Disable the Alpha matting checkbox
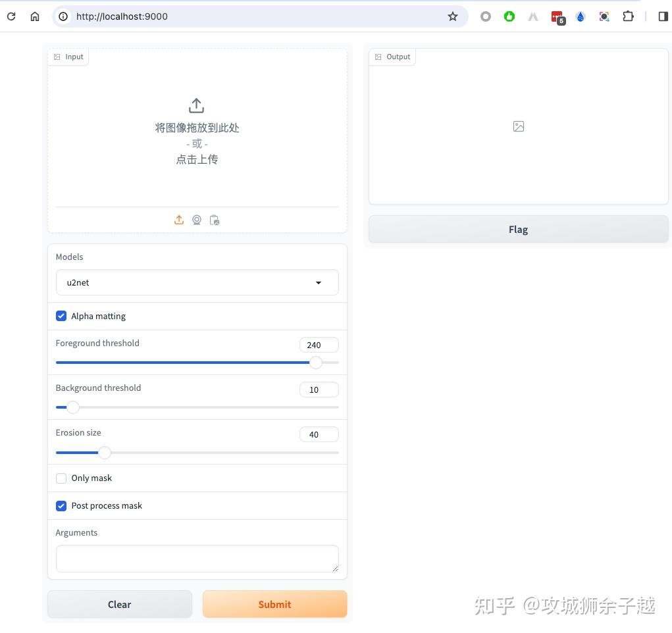This screenshot has width=672, height=633. 61,316
